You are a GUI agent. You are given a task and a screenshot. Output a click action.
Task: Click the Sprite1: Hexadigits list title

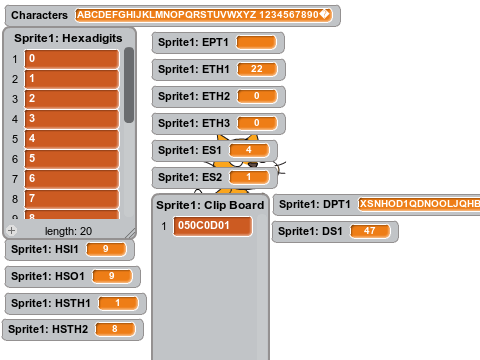click(68, 38)
